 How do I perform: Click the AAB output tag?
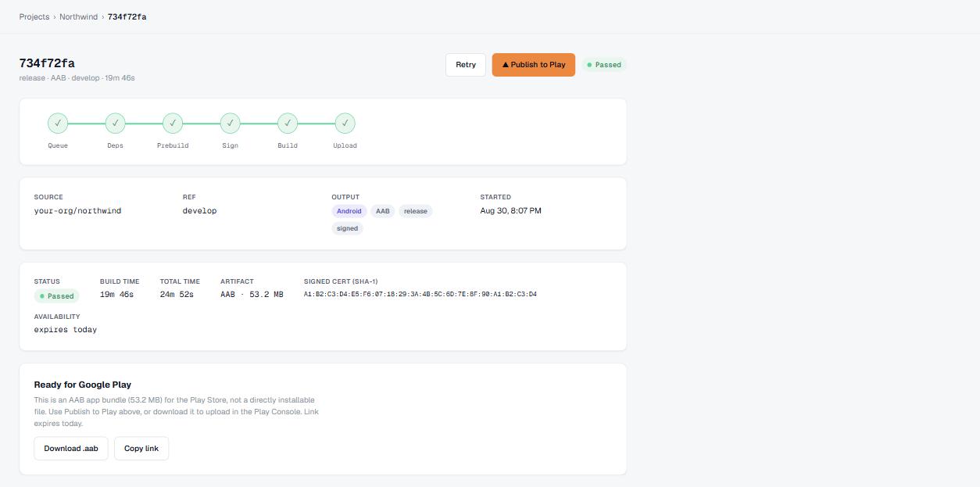click(x=383, y=211)
